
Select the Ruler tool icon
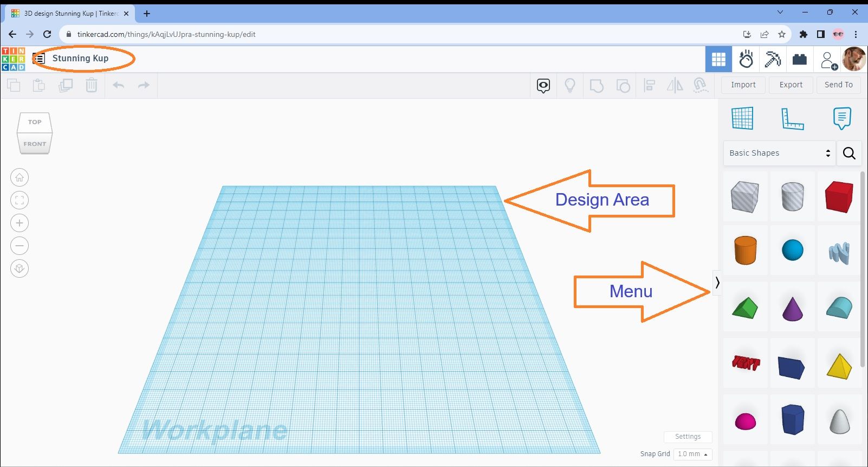[x=792, y=119]
